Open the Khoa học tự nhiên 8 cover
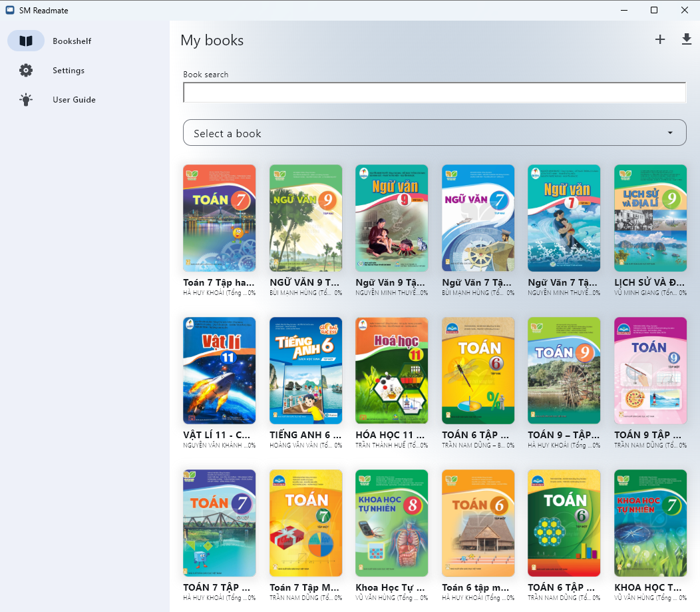The height and width of the screenshot is (612, 700). (391, 523)
